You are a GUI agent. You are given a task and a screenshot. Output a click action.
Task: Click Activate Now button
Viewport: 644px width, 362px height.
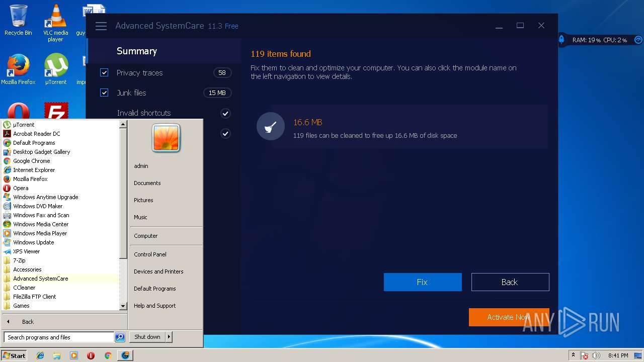click(x=509, y=317)
